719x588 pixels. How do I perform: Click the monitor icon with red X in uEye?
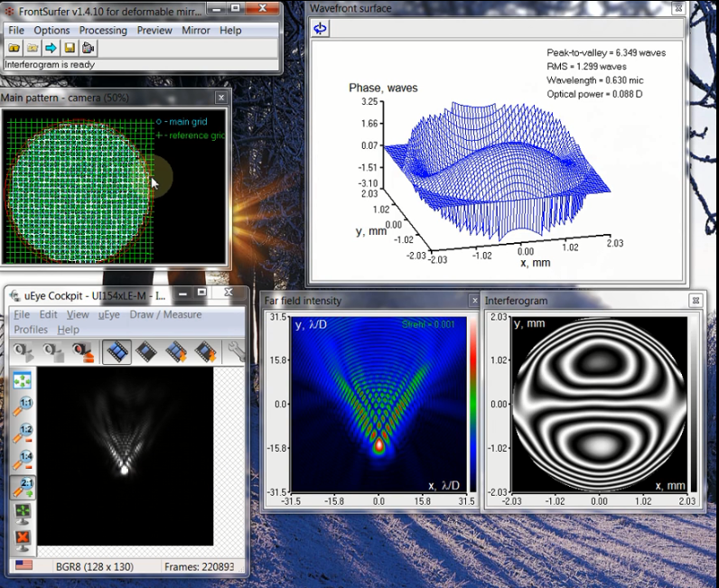point(23,541)
